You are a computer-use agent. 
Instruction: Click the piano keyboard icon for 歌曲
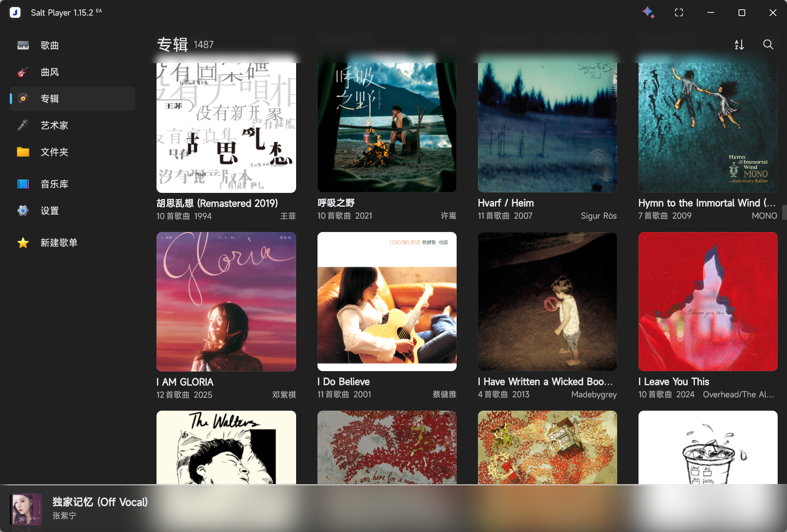point(23,45)
